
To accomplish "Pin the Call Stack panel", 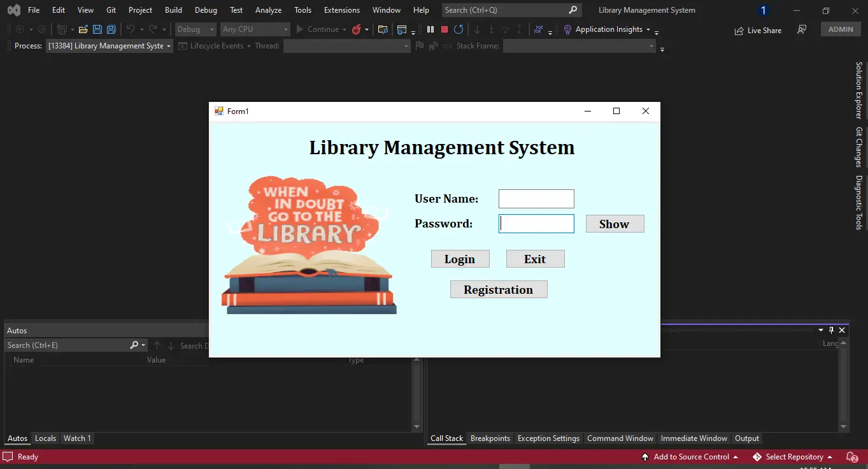I will pyautogui.click(x=831, y=330).
